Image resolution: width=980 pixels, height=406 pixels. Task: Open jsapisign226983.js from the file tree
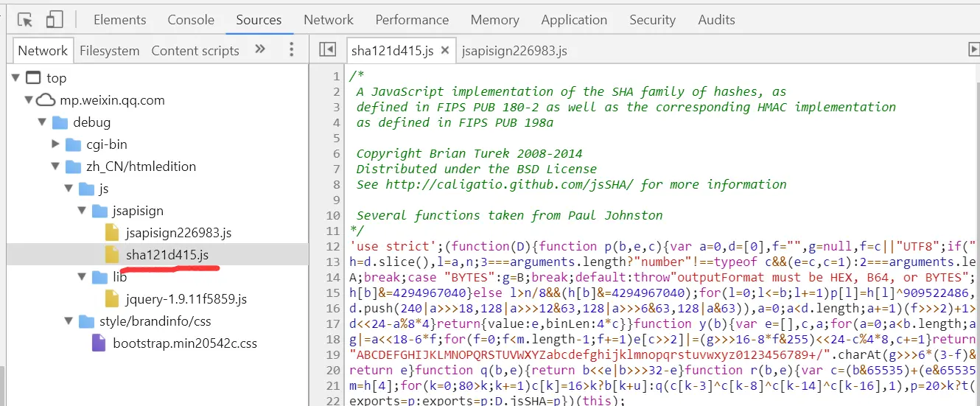coord(178,233)
